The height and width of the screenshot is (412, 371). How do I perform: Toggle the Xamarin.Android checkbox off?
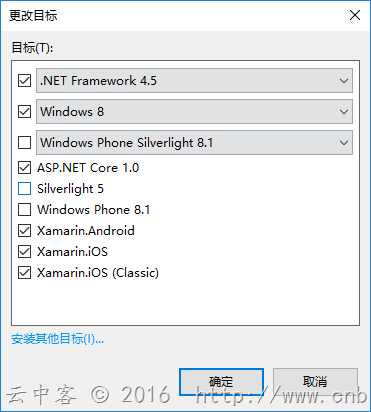tap(24, 231)
